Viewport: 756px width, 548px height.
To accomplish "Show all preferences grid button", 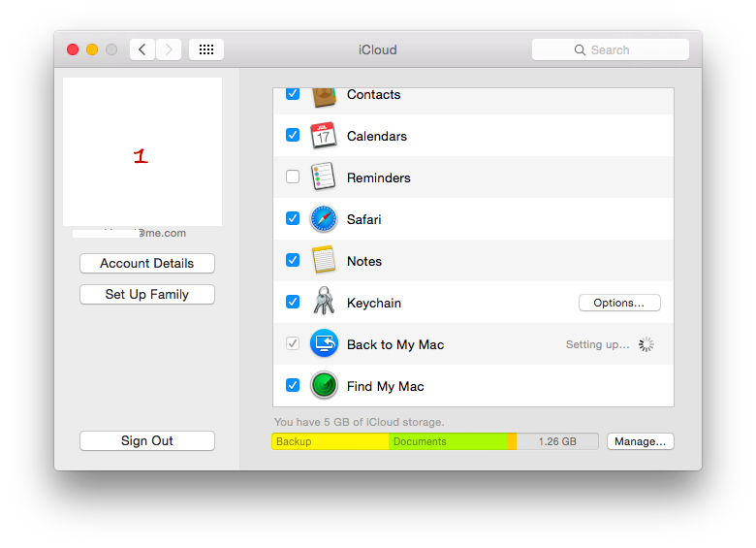I will pos(206,49).
